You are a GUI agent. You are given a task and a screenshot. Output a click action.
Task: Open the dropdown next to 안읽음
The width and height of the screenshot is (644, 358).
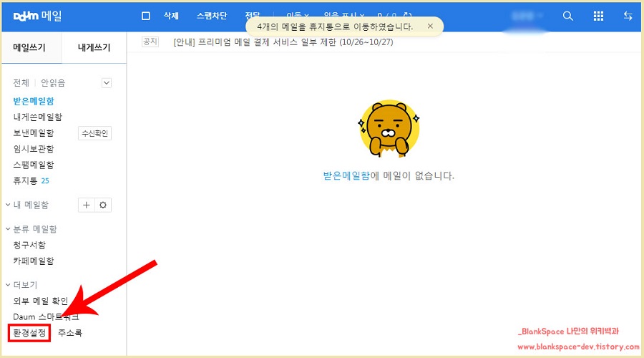[107, 83]
